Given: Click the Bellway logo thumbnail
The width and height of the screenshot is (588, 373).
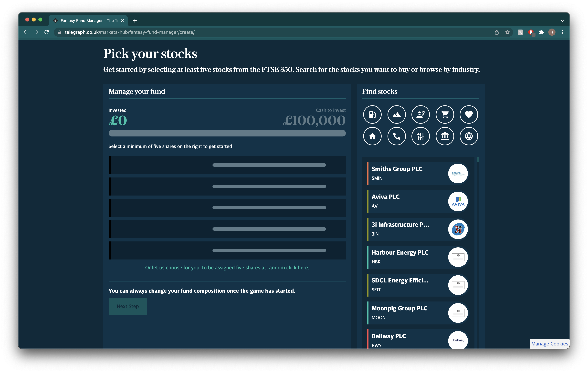Looking at the screenshot, I should (x=458, y=340).
